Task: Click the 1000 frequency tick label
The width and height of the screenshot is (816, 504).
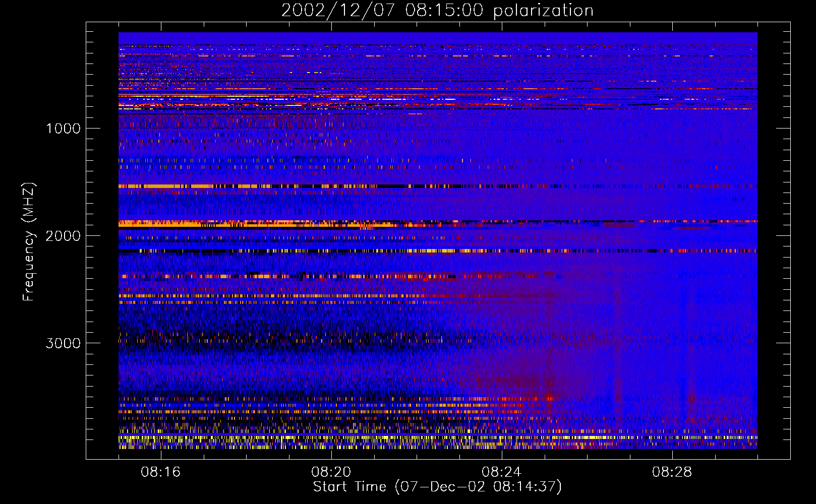Action: tap(63, 129)
